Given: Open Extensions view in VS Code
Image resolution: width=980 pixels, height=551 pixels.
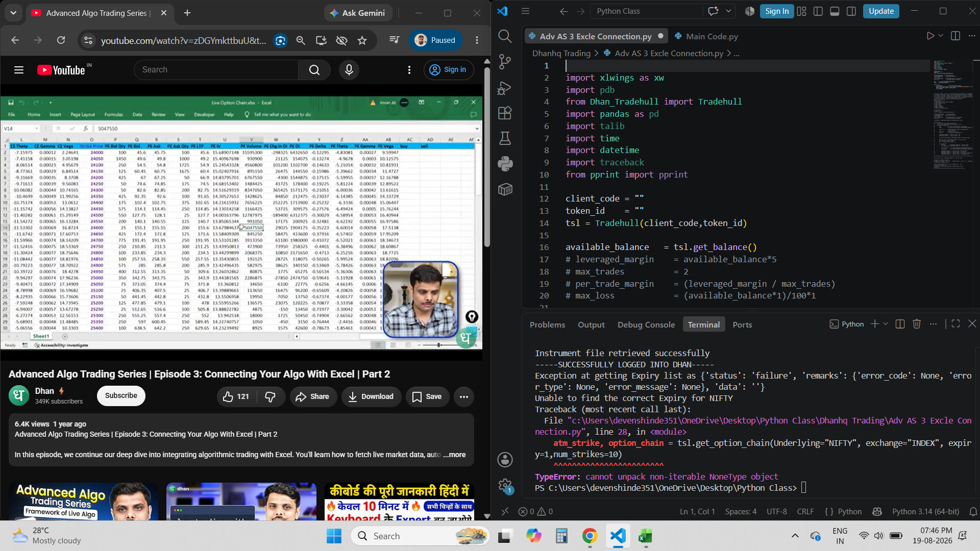Looking at the screenshot, I should coord(505,113).
